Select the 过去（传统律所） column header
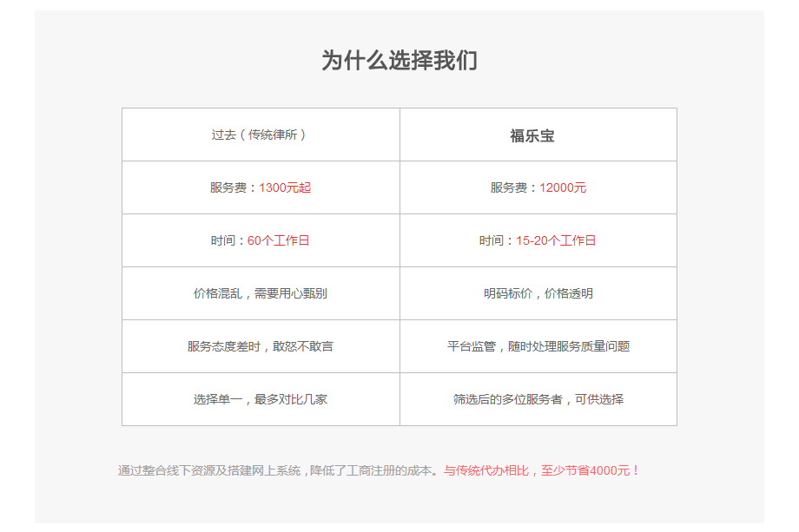This screenshot has width=799, height=532. point(261,135)
